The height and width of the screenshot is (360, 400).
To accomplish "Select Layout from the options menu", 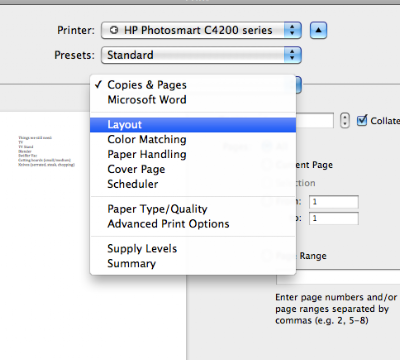I will click(193, 125).
